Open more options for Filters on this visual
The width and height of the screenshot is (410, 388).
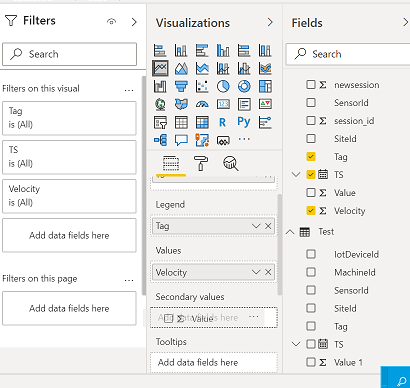tap(129, 90)
